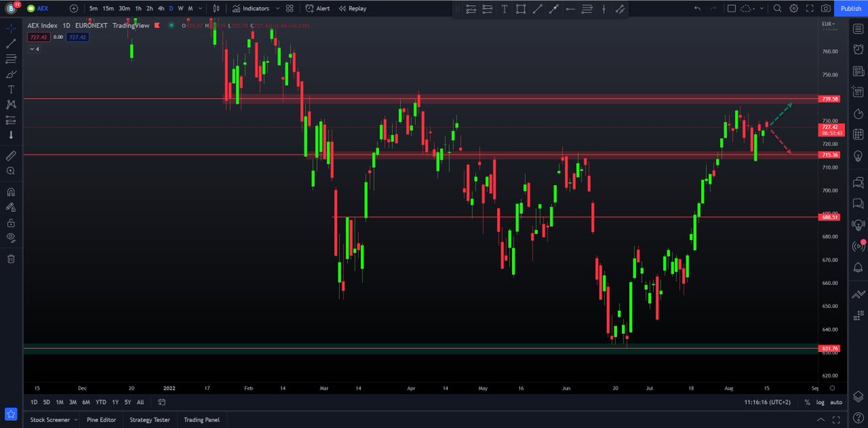Screen dimensions: 868x428
Task: Select the zoom in tool
Action: [11, 171]
